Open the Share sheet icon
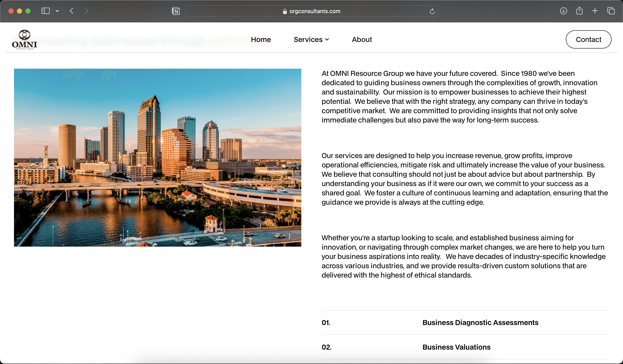 579,11
